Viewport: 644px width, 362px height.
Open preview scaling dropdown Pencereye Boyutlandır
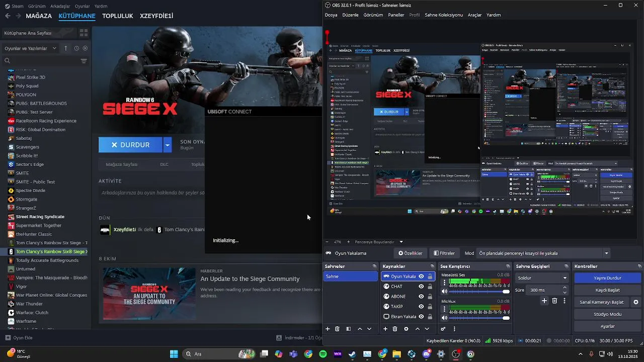[x=378, y=242]
